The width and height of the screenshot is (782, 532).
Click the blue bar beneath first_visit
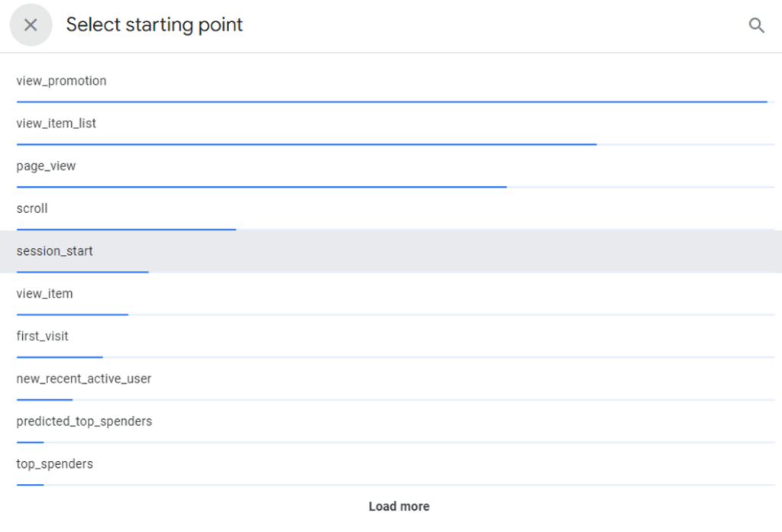[x=60, y=356]
